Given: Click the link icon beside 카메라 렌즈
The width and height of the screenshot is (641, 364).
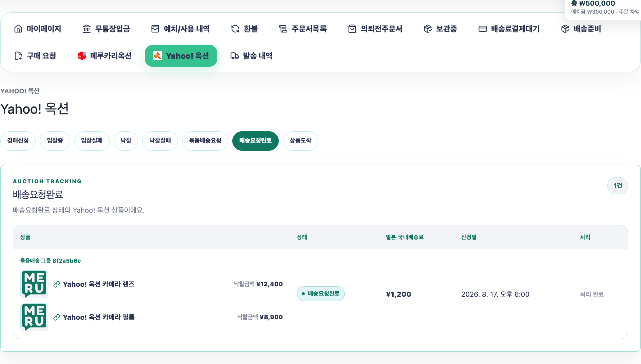Looking at the screenshot, I should point(57,284).
